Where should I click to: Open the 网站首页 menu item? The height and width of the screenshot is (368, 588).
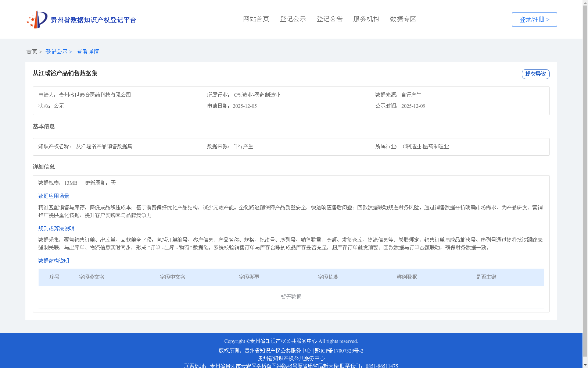tap(256, 19)
